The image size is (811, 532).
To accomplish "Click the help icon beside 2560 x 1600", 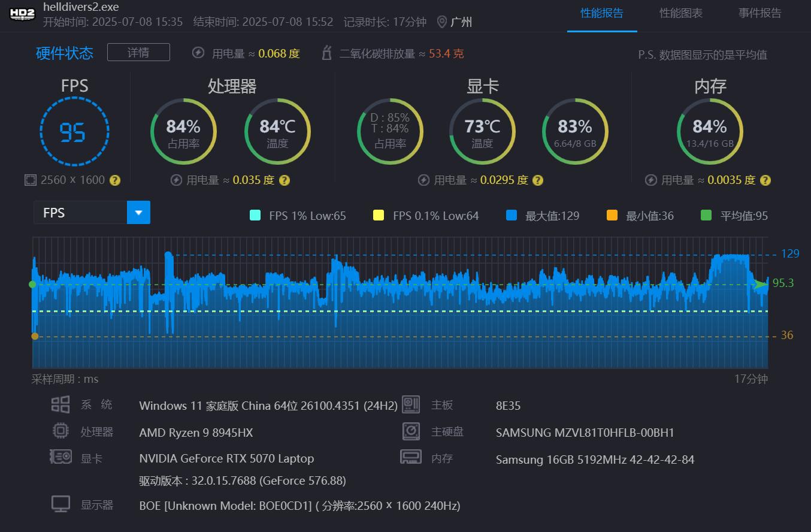I will click(x=115, y=180).
